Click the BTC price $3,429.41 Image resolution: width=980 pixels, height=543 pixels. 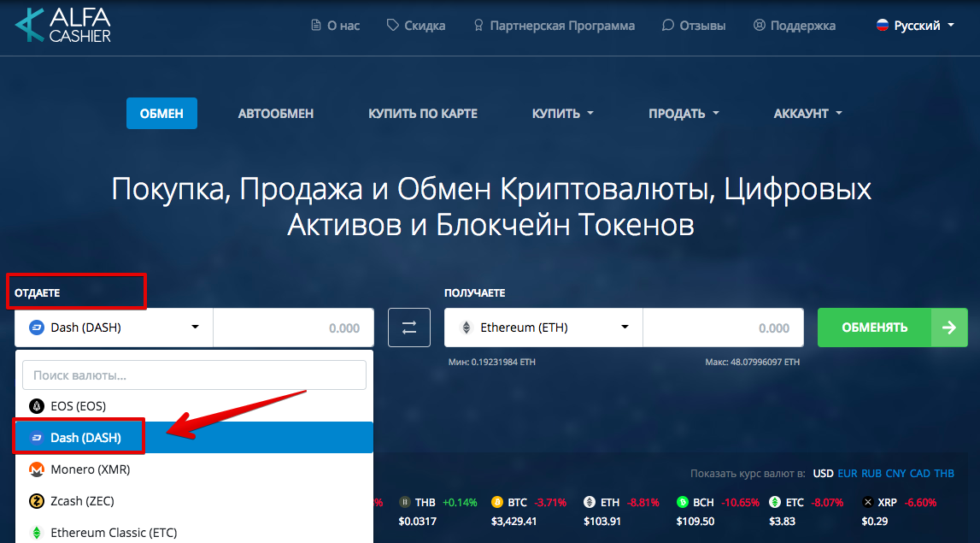coord(513,521)
